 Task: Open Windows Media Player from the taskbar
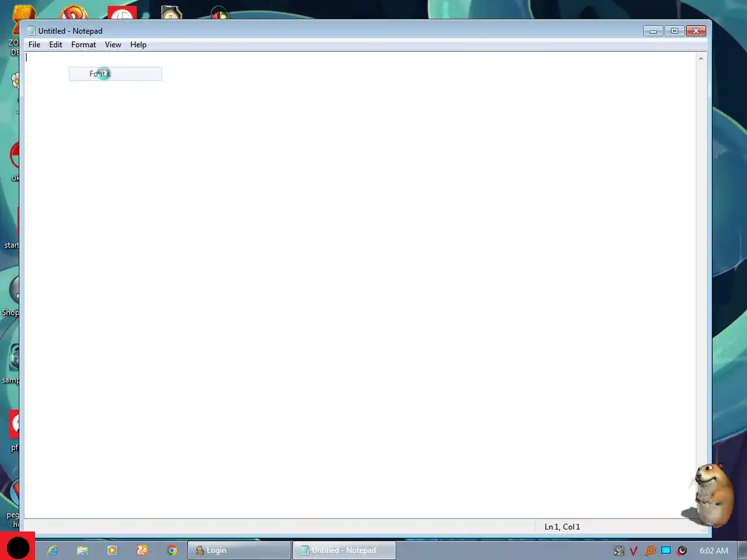coord(112,550)
